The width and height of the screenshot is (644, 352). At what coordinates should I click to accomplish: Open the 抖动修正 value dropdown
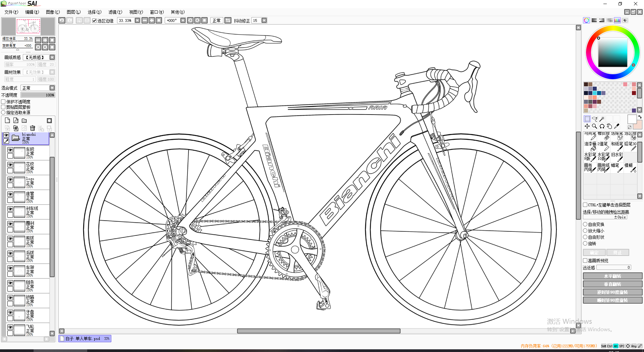click(x=264, y=20)
